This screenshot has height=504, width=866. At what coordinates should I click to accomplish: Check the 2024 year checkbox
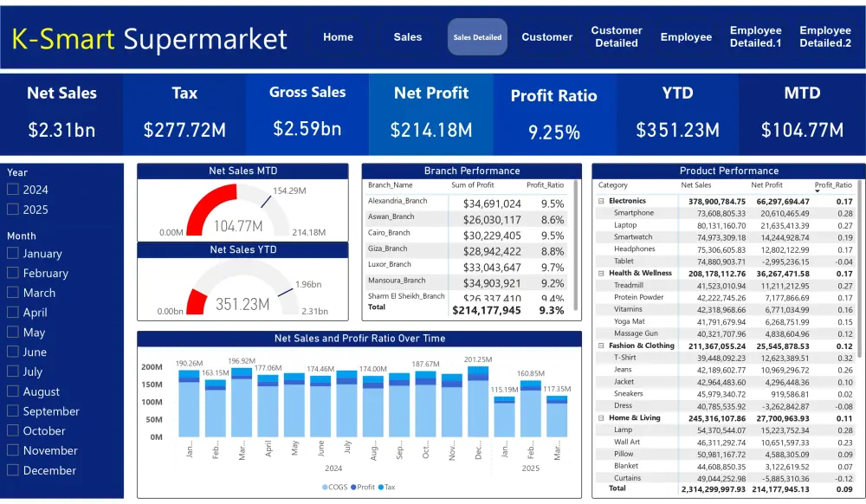13,190
